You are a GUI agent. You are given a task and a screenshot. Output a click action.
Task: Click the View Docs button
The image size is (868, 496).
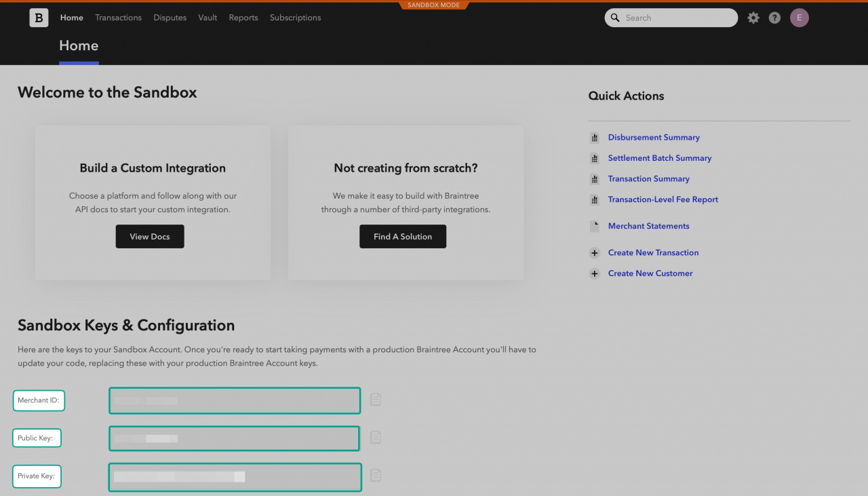tap(149, 236)
